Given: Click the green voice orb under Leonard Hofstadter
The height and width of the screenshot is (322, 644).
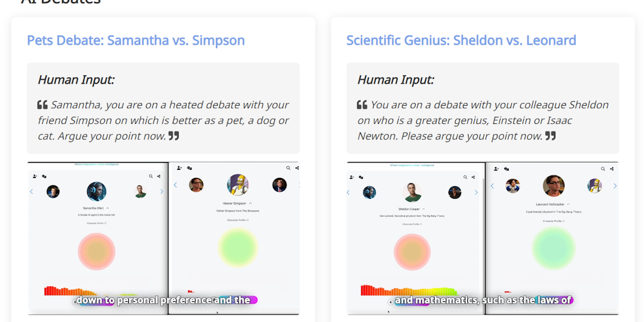Looking at the screenshot, I should tap(553, 248).
